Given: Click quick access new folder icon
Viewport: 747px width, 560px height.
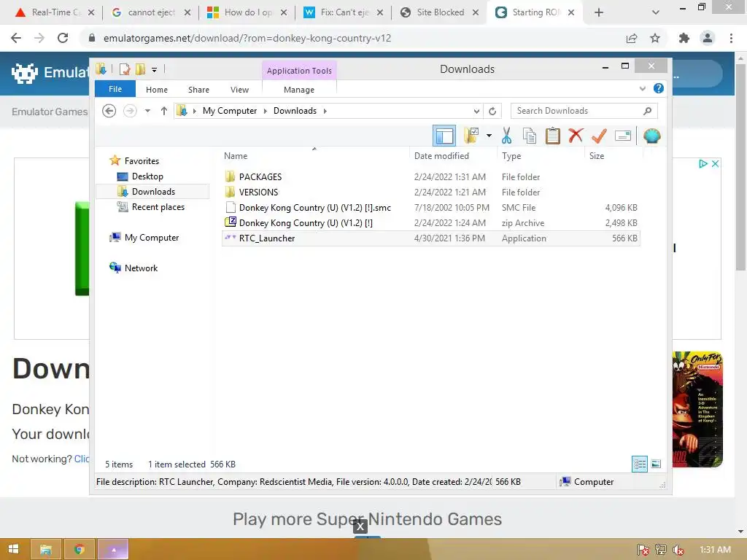Looking at the screenshot, I should (x=140, y=69).
